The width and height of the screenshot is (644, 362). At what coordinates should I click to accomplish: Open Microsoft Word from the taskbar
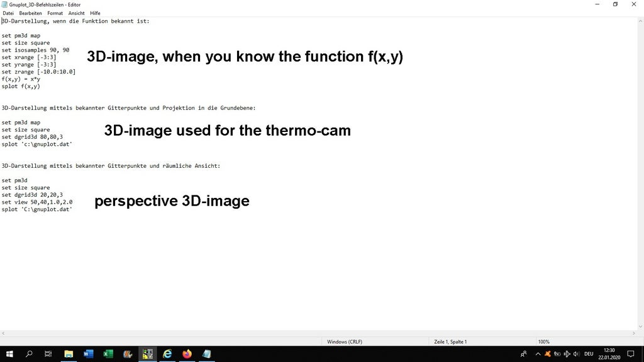pyautogui.click(x=88, y=354)
